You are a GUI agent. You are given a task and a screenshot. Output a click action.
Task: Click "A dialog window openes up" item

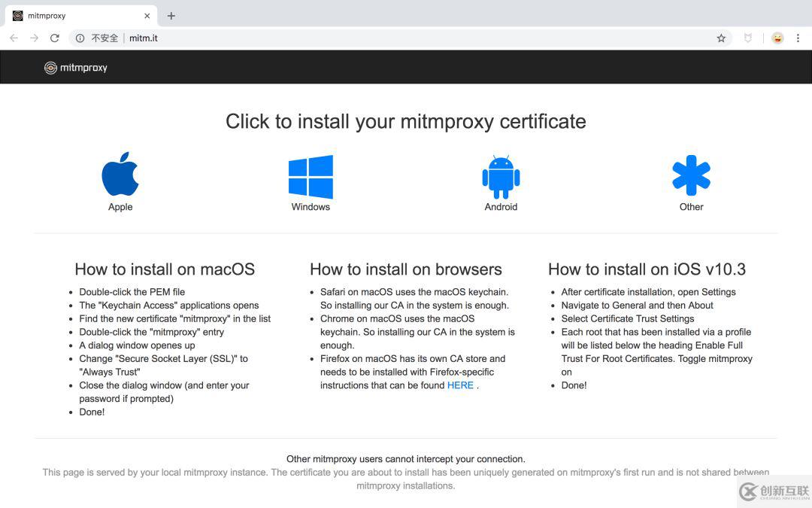tap(138, 345)
